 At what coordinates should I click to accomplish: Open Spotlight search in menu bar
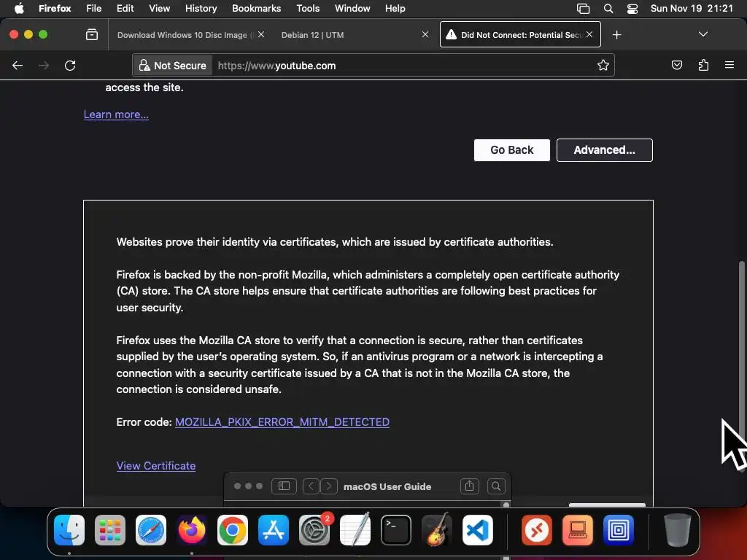pos(608,9)
